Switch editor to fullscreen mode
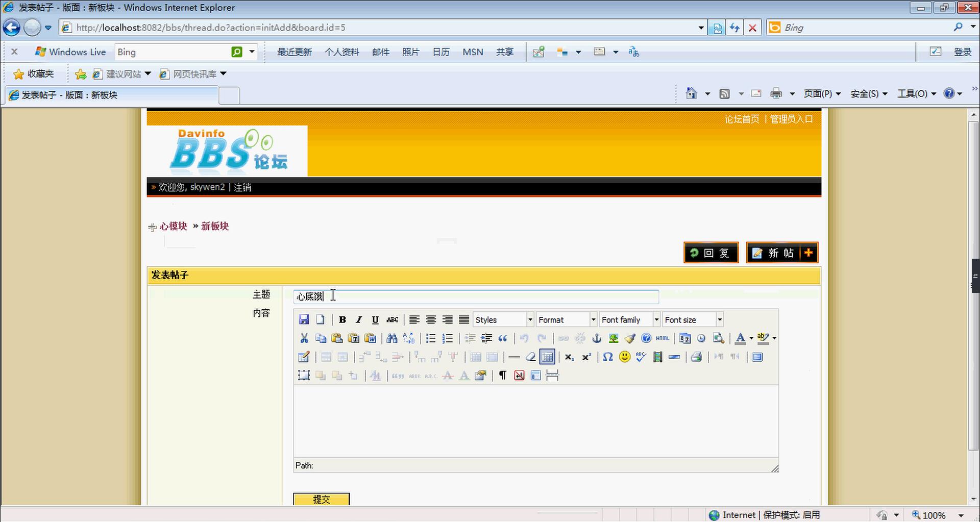 tap(757, 357)
